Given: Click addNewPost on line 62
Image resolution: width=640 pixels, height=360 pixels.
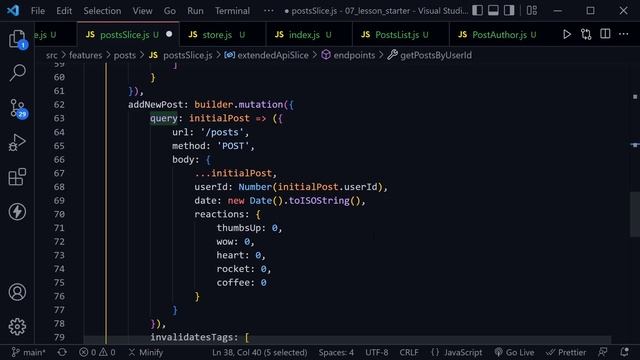Looking at the screenshot, I should coord(156,104).
